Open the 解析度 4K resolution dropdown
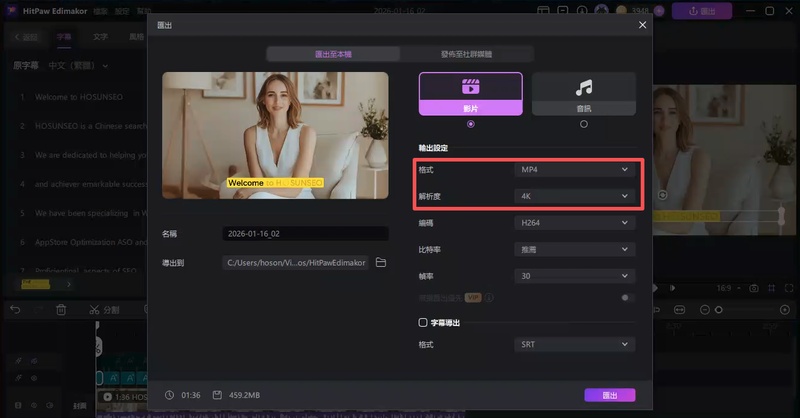This screenshot has width=800, height=418. click(x=574, y=196)
